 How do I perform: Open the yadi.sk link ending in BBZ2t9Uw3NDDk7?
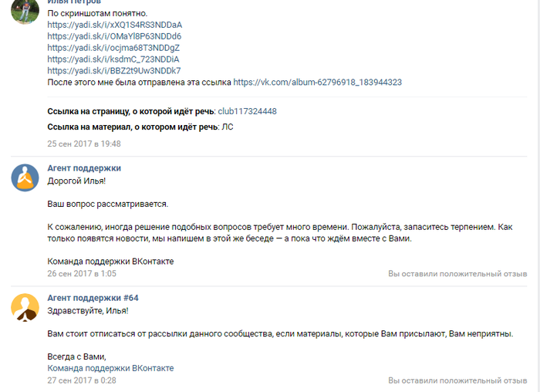click(x=114, y=71)
